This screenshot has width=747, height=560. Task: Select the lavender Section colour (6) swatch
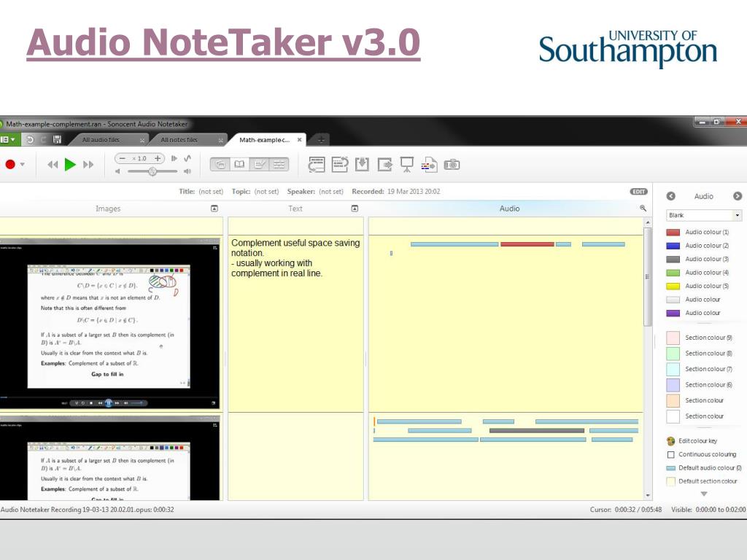coord(673,385)
